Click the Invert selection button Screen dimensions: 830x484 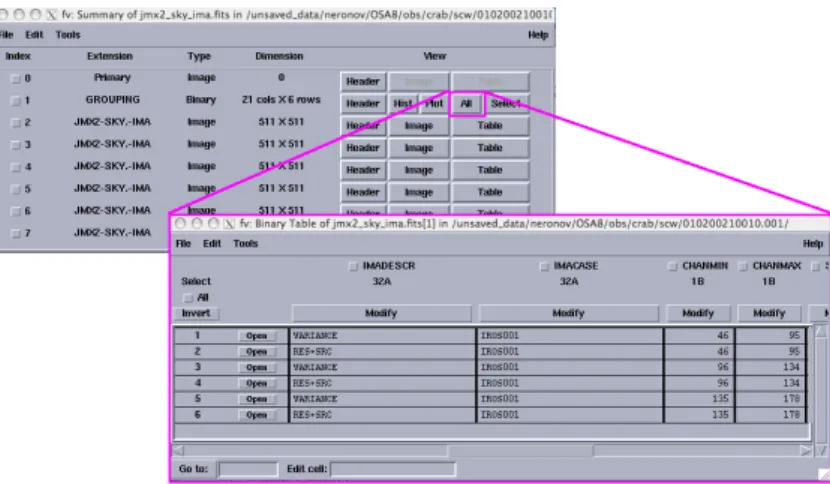coord(196,313)
